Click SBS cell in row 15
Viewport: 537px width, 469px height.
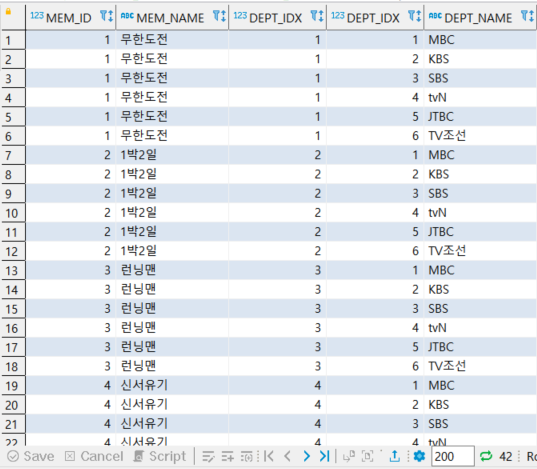480,308
